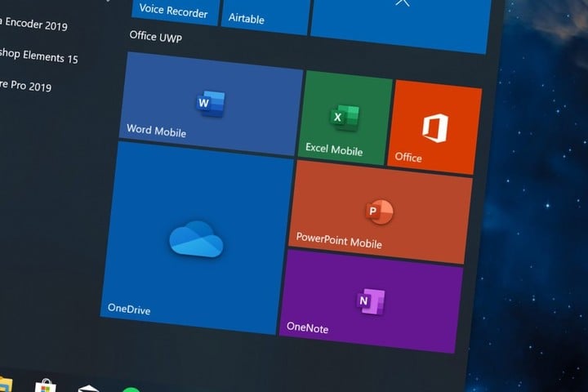Open the Voice Recorder tile
Image resolution: width=588 pixels, height=392 pixels.
(x=173, y=11)
